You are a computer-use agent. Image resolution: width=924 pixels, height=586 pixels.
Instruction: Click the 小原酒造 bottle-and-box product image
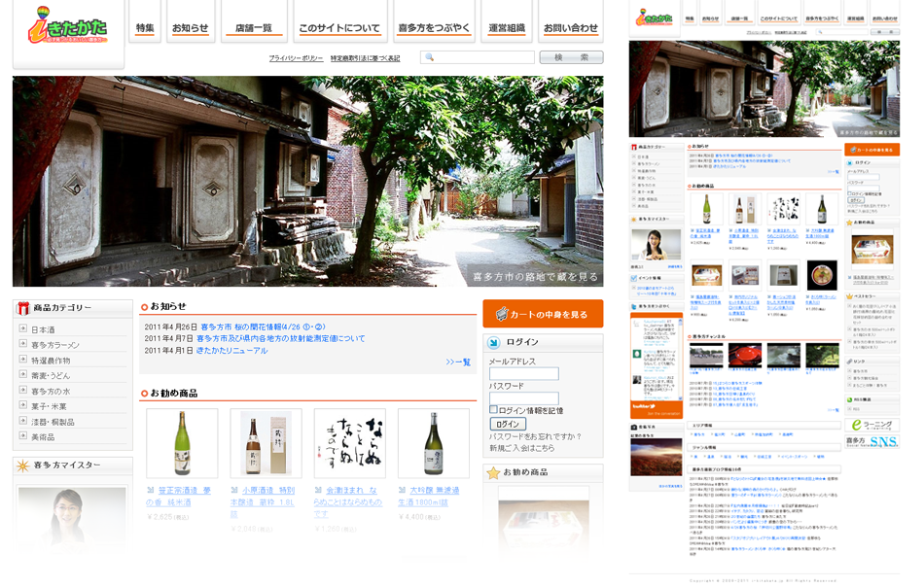point(266,443)
